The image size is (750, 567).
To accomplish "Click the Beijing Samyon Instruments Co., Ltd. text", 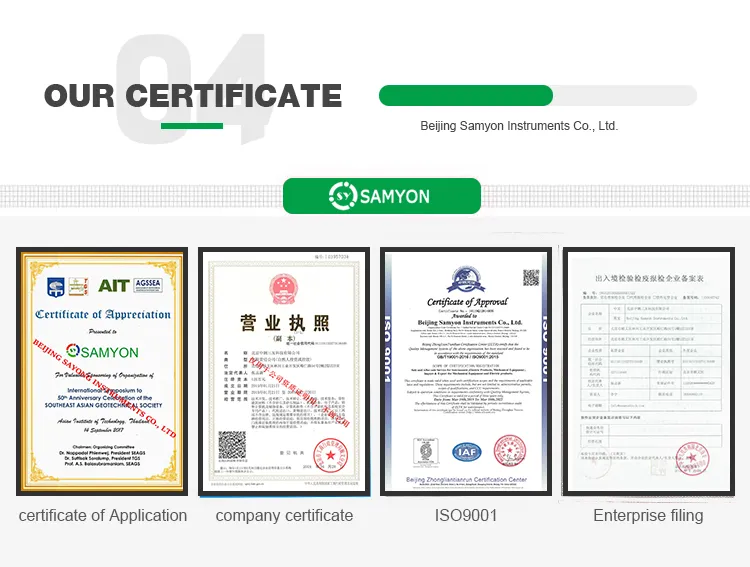I will [x=519, y=126].
